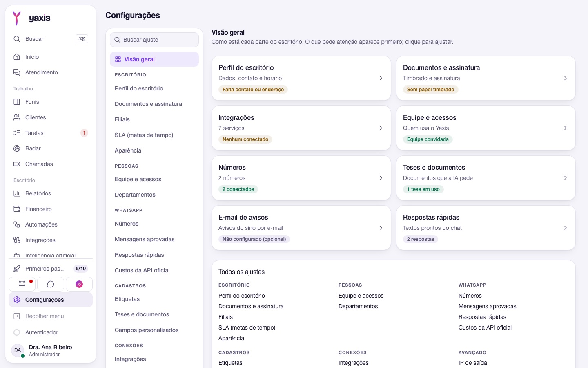Open the Teses e documentos card

coord(486,178)
